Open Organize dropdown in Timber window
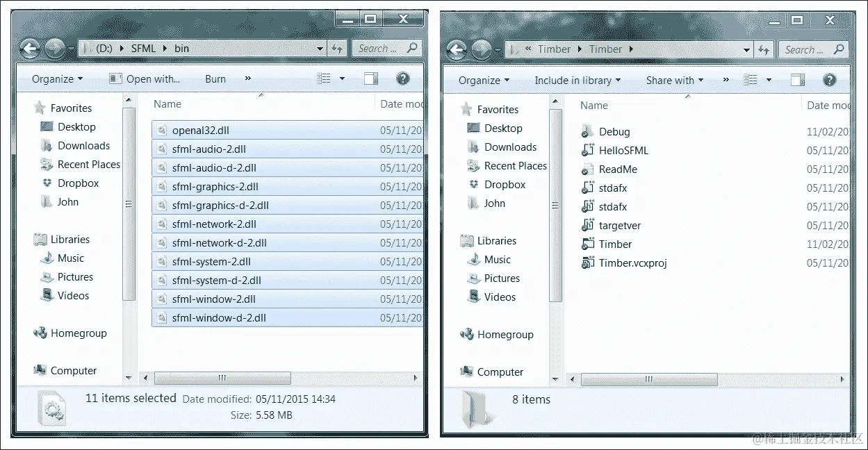 tap(484, 81)
